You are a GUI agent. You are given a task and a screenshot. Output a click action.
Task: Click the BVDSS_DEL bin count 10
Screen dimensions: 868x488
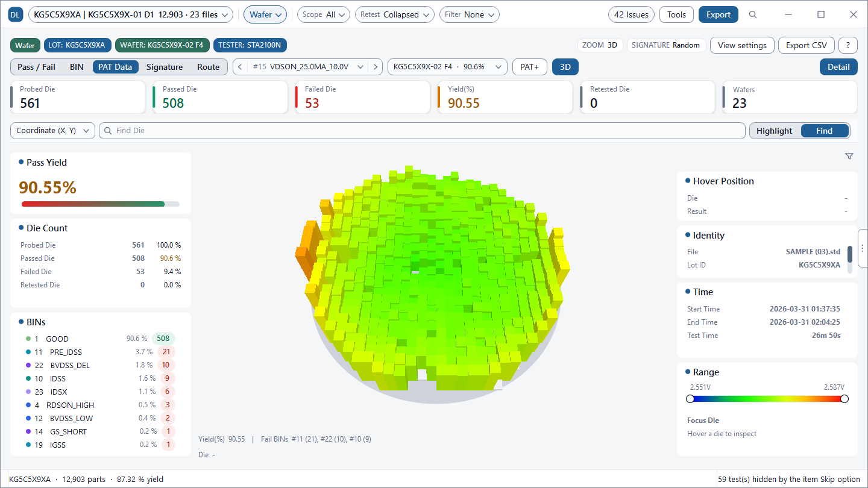pyautogui.click(x=166, y=365)
